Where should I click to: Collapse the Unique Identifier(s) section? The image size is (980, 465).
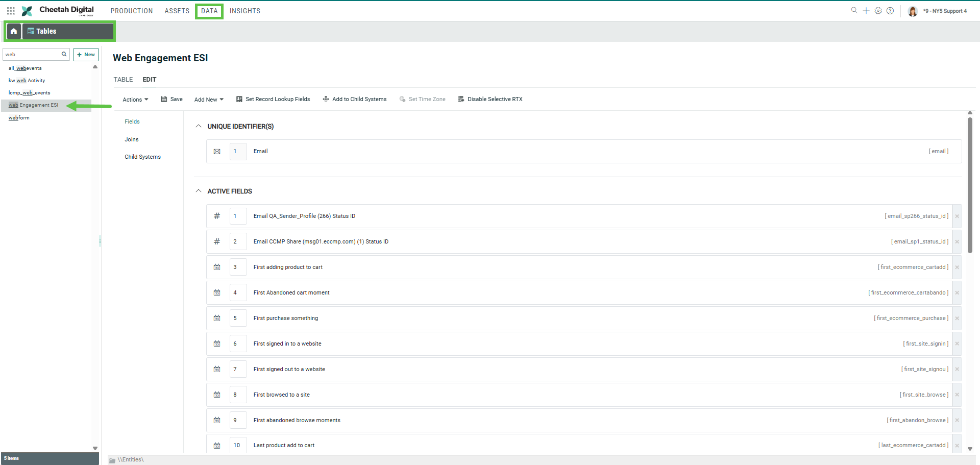coord(199,127)
